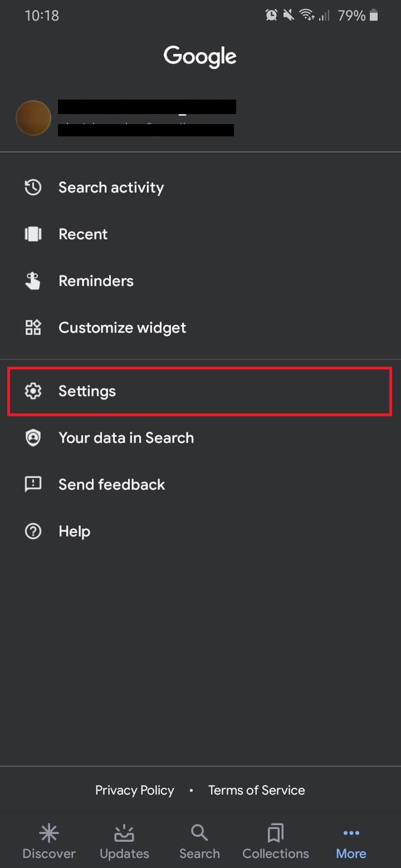Tap the Settings gear icon
Image resolution: width=401 pixels, height=868 pixels.
tap(33, 391)
